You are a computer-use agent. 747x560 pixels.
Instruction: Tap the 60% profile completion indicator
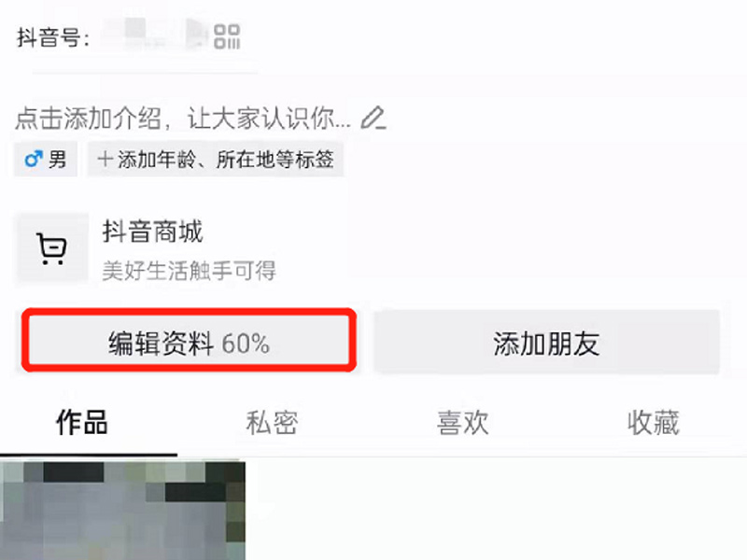[246, 343]
